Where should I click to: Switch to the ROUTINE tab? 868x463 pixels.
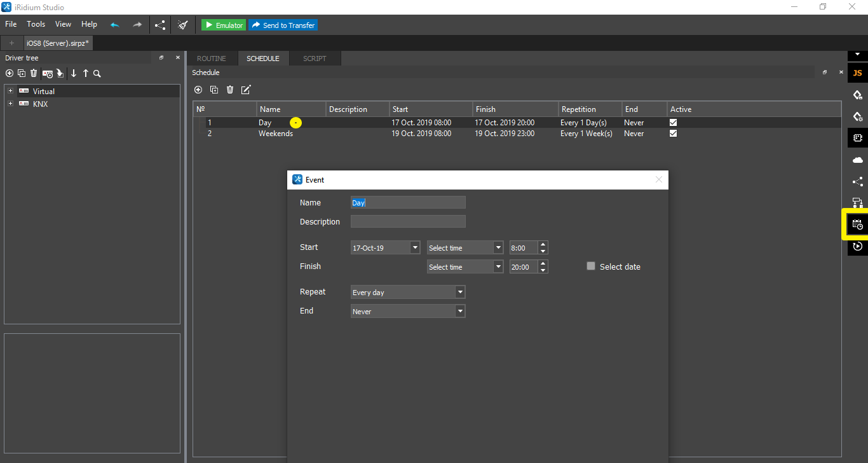pos(212,58)
